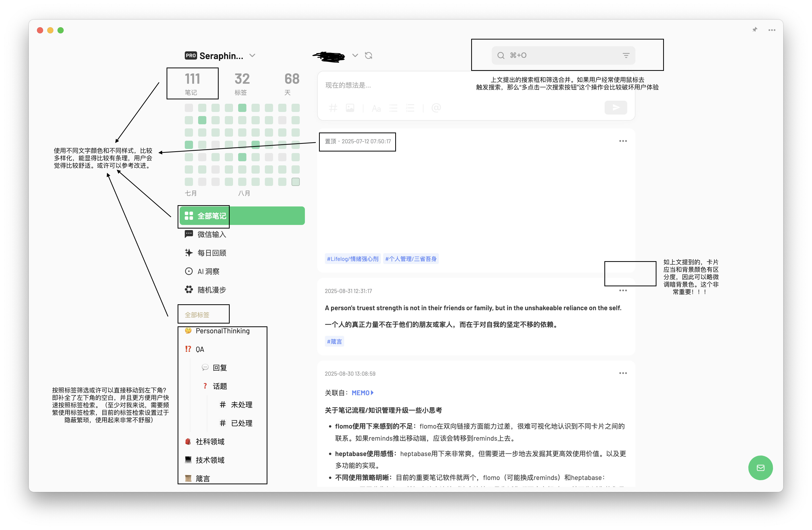812x530 pixels.
Task: Insert a hashtag in the editor
Action: pyautogui.click(x=333, y=108)
